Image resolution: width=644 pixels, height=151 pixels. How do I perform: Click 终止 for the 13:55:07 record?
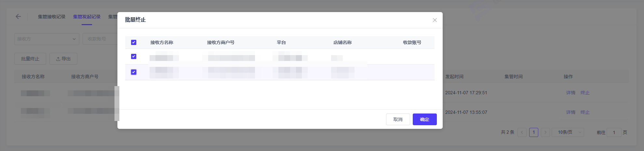pos(585,112)
